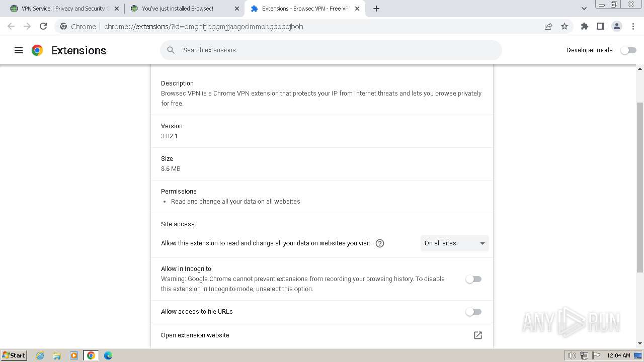The width and height of the screenshot is (644, 362).
Task: Open the media player taskbar icon
Action: 74,355
